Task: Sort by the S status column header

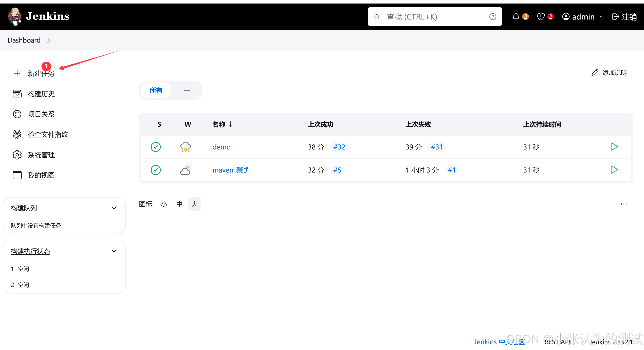Action: pos(159,124)
